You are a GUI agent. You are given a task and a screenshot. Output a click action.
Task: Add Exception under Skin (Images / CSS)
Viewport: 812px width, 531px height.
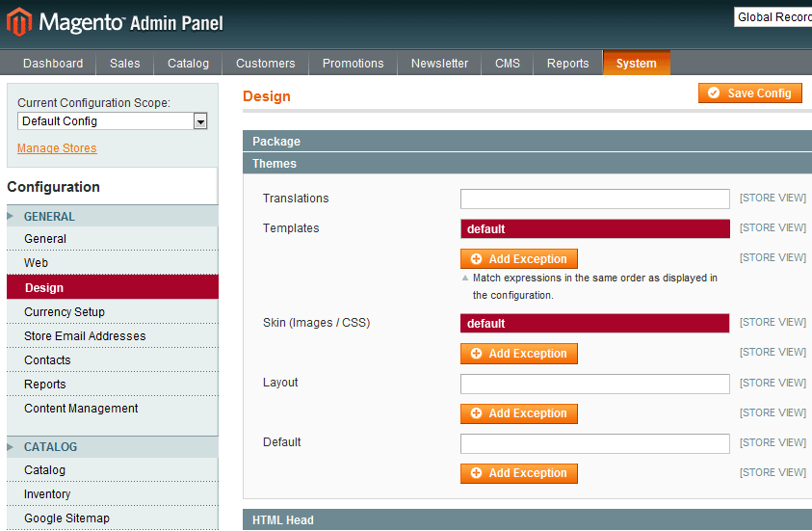click(519, 354)
